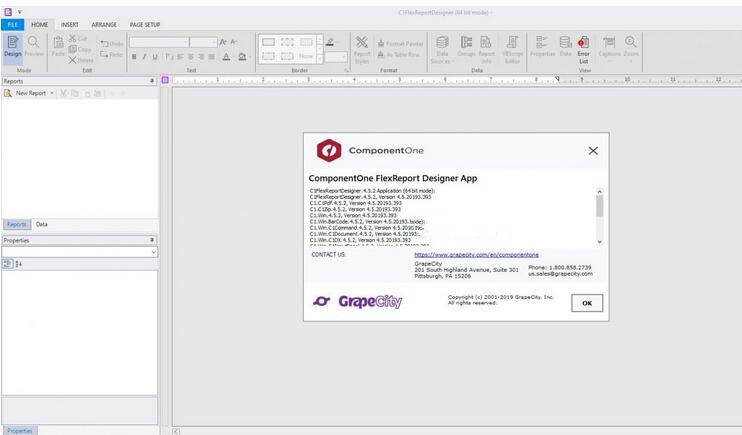742x435 pixels.
Task: Click As Table Row formatting
Action: pos(398,54)
